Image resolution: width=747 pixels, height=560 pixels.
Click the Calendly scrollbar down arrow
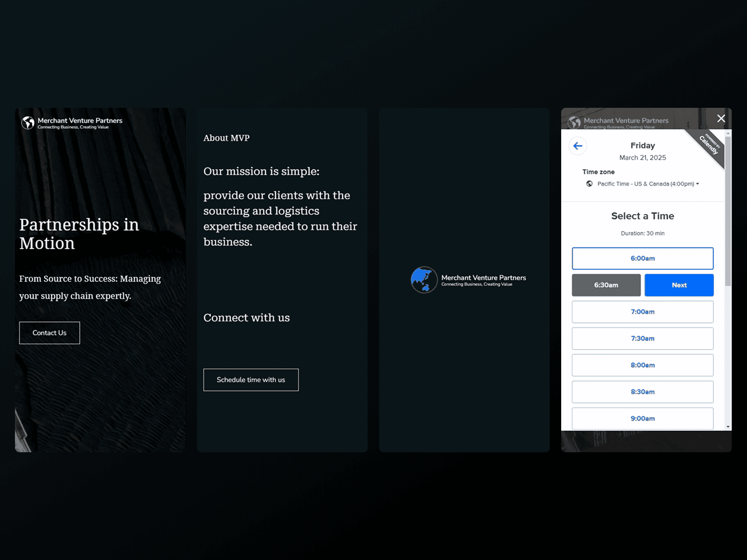[728, 427]
